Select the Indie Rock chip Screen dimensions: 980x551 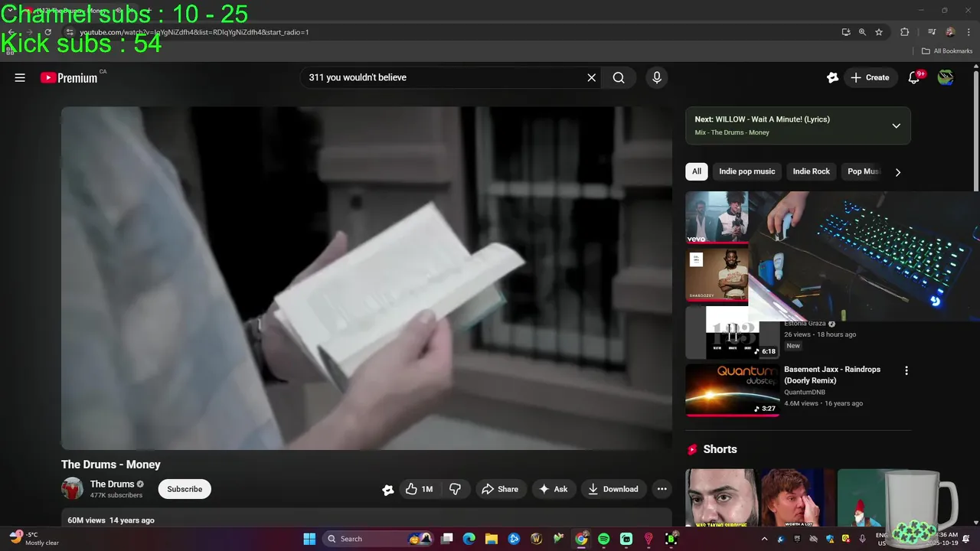811,171
